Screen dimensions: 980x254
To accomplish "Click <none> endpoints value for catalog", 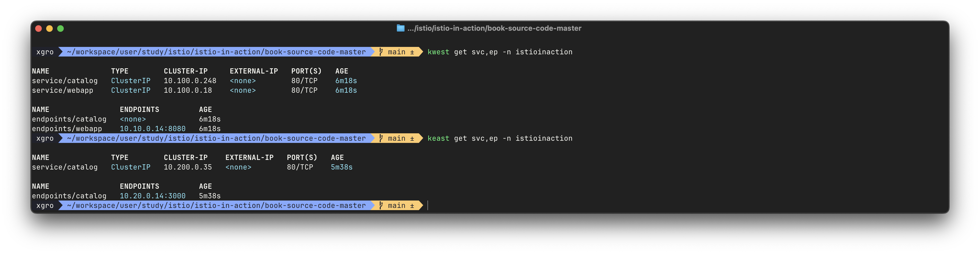I will pyautogui.click(x=133, y=119).
